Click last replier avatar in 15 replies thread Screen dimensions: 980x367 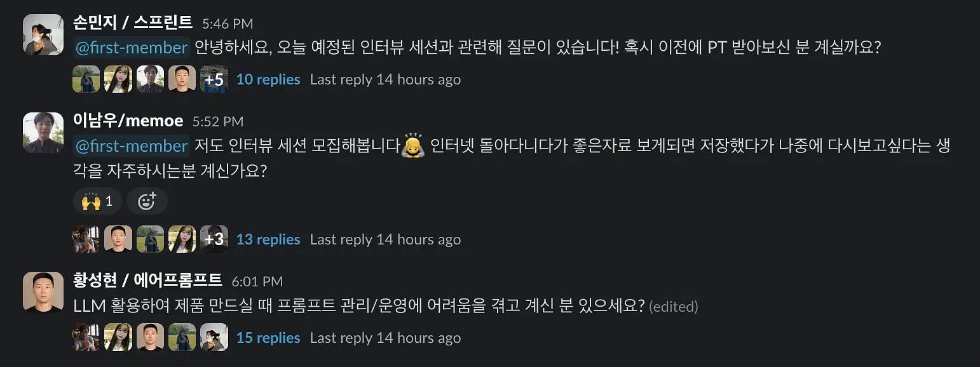[214, 338]
